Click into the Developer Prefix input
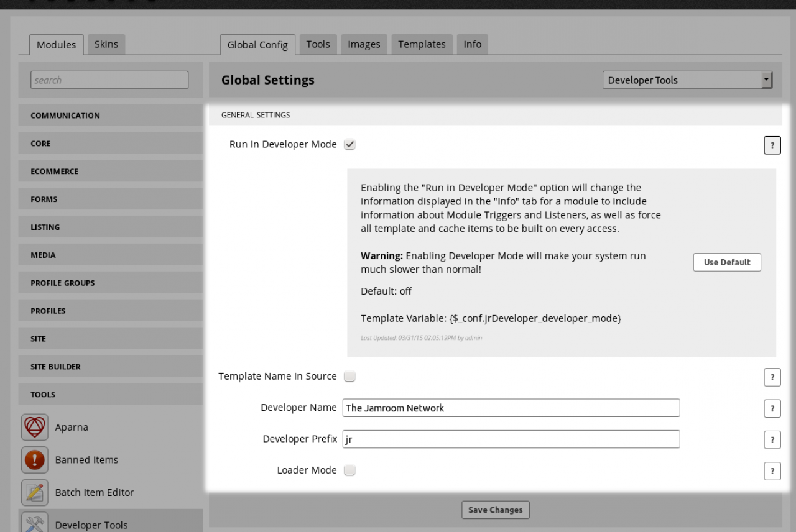 511,439
